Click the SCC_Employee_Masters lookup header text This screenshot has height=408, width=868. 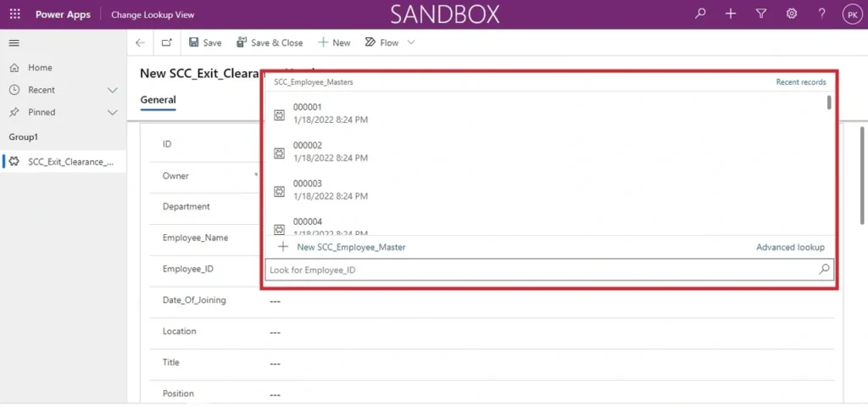click(x=314, y=82)
